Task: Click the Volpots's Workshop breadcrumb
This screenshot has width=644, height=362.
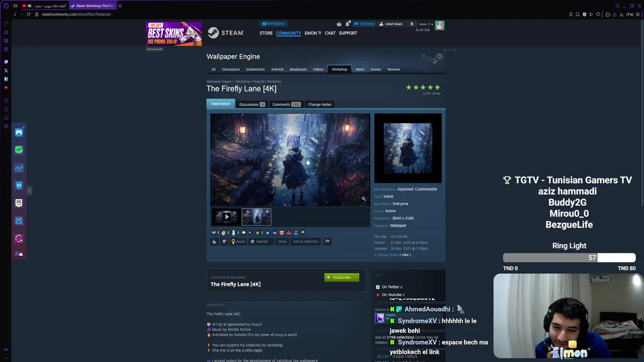Action: [x=267, y=81]
